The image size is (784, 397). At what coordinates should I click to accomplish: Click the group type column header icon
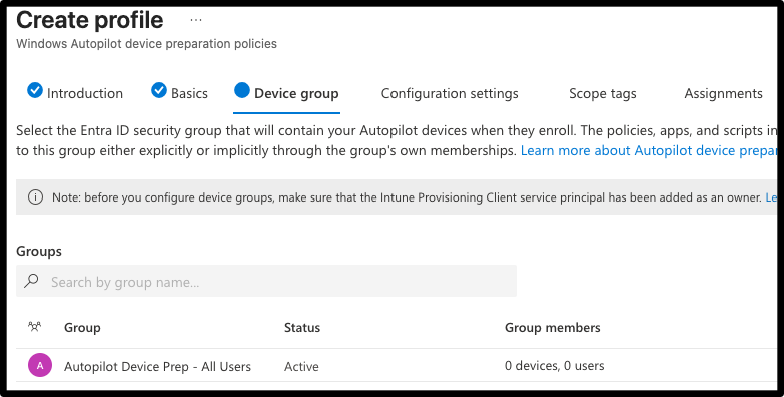point(34,327)
